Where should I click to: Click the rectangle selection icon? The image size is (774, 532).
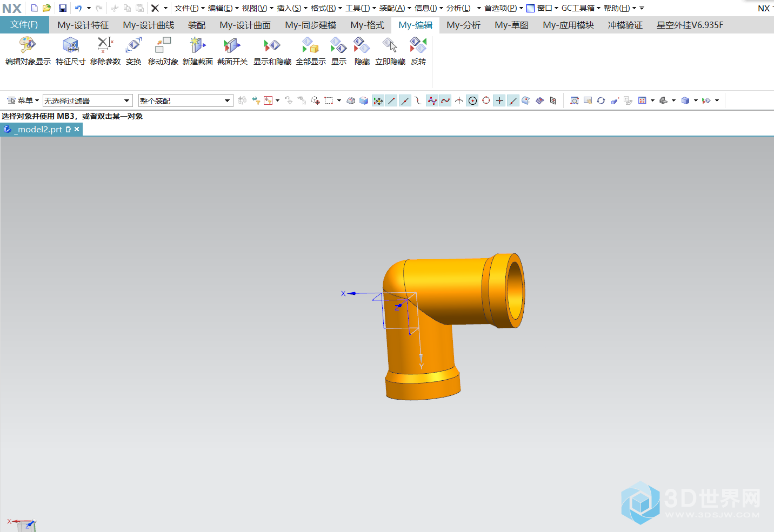click(329, 100)
